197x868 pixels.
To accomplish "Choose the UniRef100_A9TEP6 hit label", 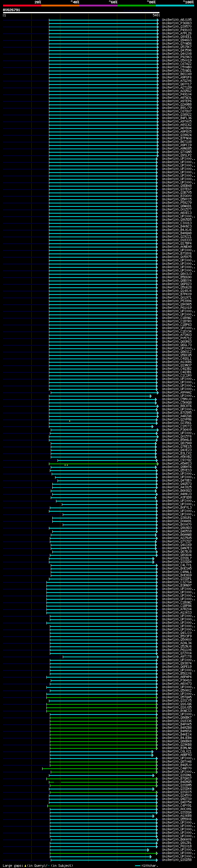I will coord(177,101).
